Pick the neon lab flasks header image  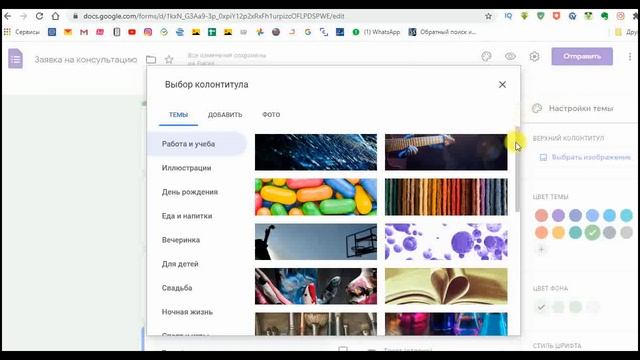446,324
